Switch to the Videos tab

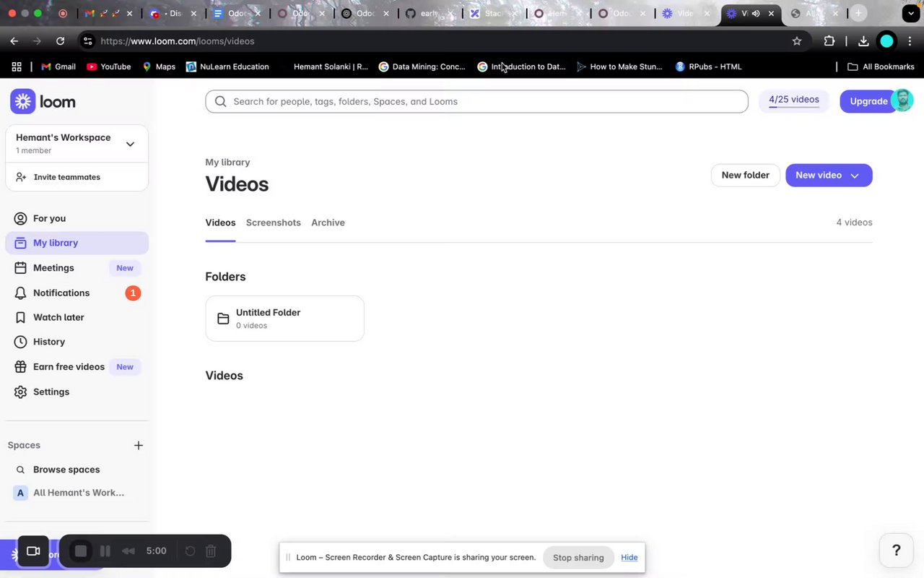coord(220,223)
